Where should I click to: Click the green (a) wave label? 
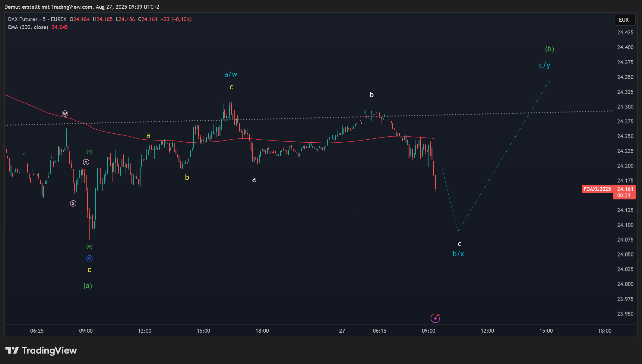pos(87,286)
